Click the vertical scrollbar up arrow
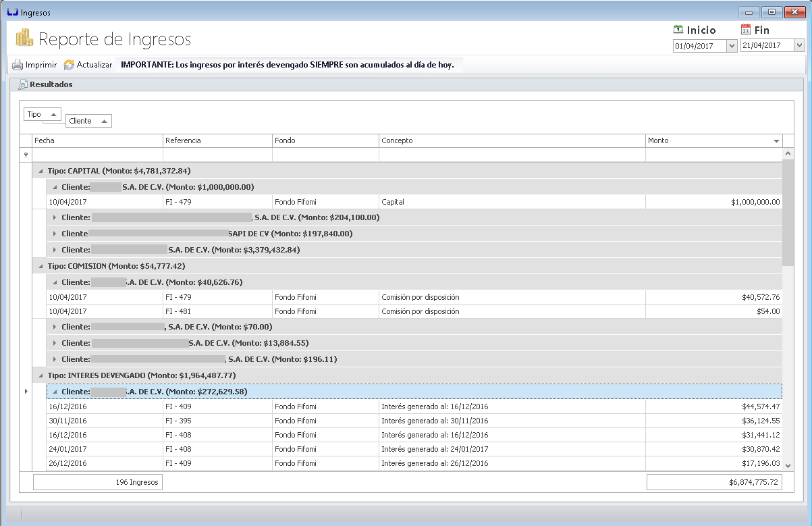812x526 pixels. tap(788, 152)
